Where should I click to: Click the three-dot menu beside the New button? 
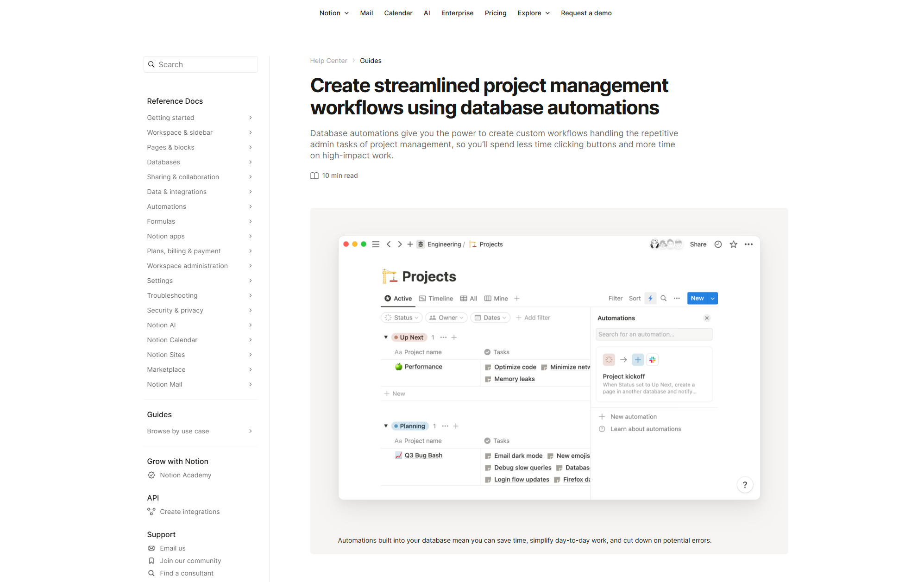[x=677, y=299]
